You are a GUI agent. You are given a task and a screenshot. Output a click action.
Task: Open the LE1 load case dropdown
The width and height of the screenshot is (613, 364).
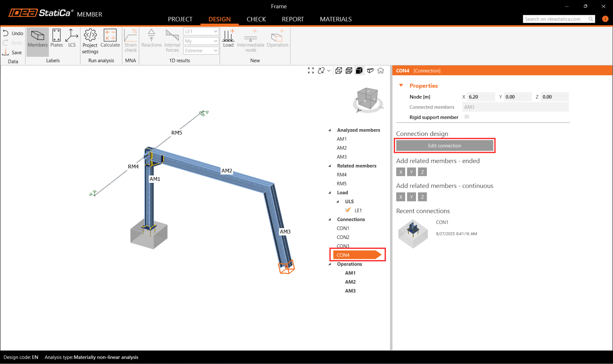coord(201,31)
